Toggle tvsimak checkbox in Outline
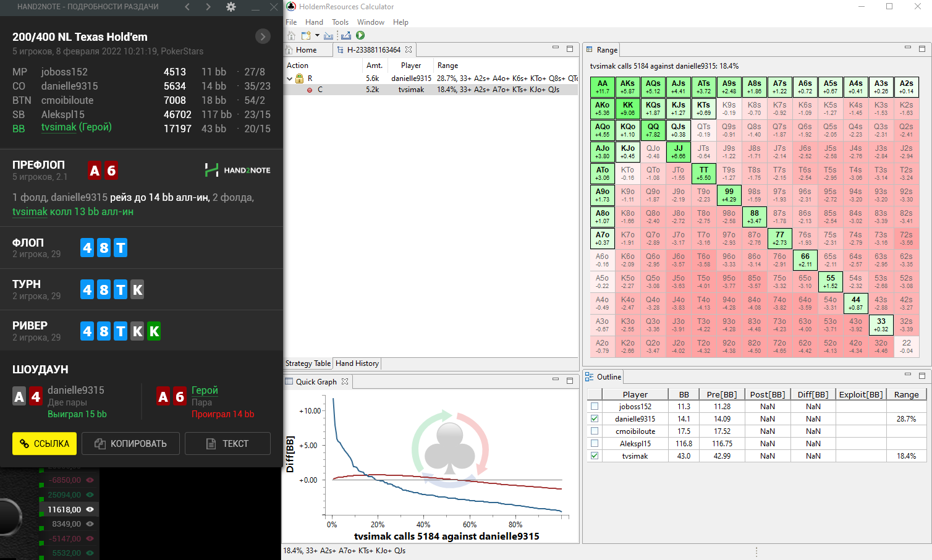Viewport: 932px width, 560px height. point(595,456)
